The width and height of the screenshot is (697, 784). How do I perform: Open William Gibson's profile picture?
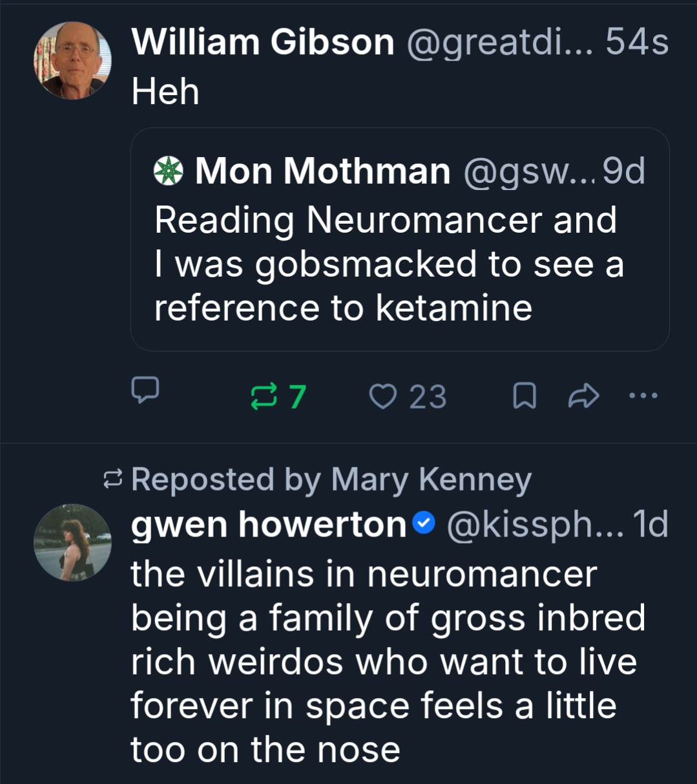click(72, 61)
